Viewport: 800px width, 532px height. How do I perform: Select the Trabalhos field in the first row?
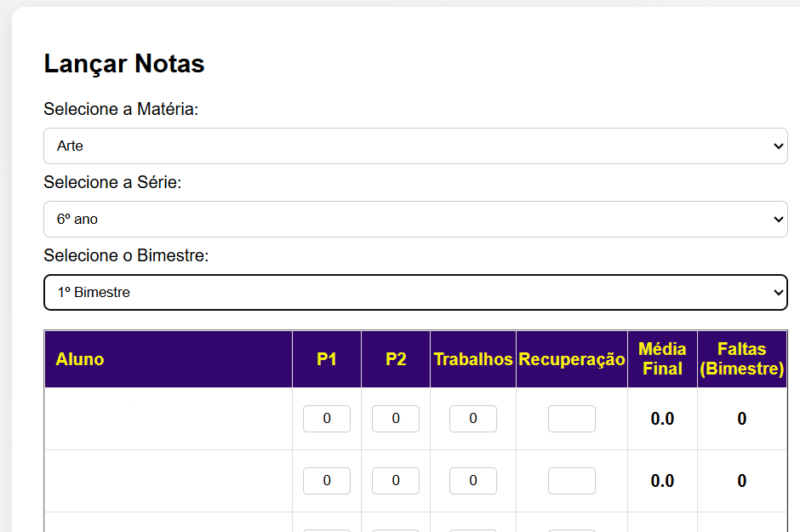[x=473, y=418]
